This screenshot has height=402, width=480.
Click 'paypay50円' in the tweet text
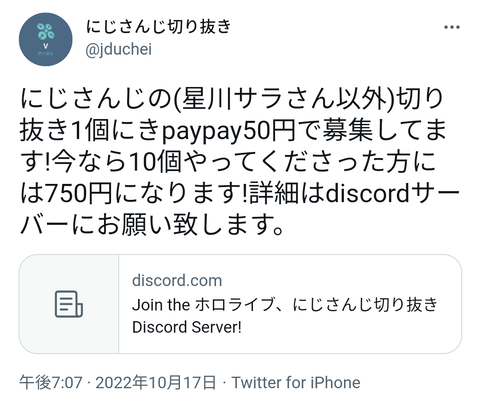(x=229, y=131)
